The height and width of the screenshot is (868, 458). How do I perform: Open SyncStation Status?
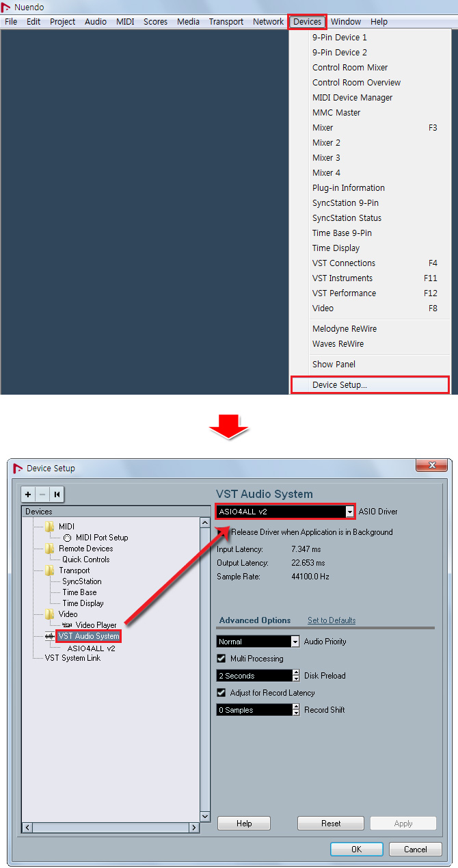370,218
